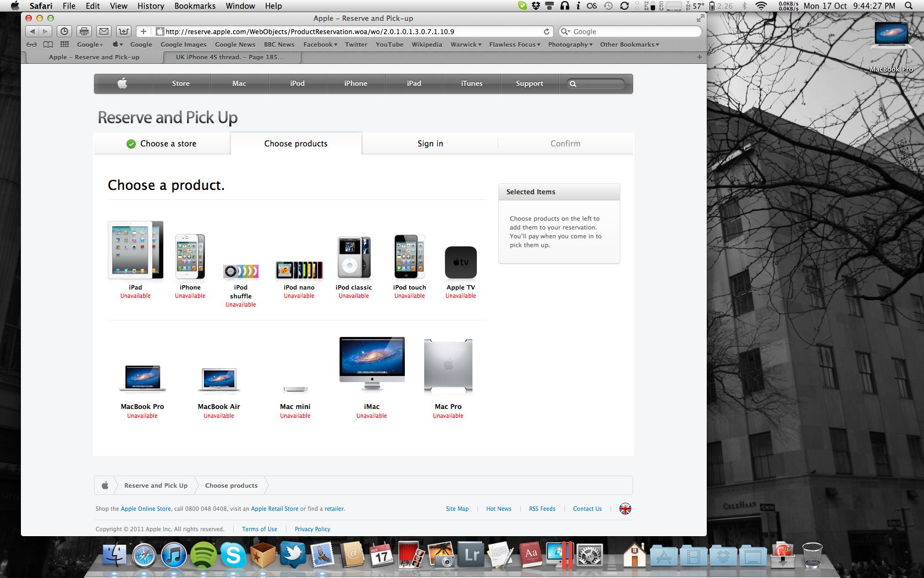
Task: Expand the Photography bookmarks dropdown
Action: click(x=570, y=45)
